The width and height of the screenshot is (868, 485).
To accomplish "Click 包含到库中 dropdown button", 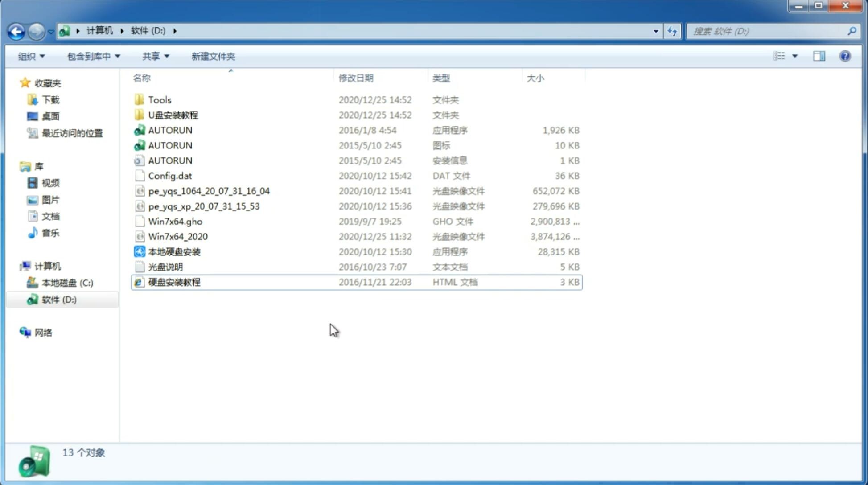I will pos(92,56).
